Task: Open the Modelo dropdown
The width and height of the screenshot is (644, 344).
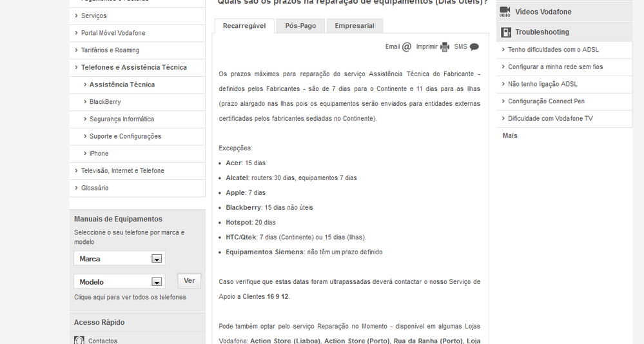Action: [x=119, y=281]
